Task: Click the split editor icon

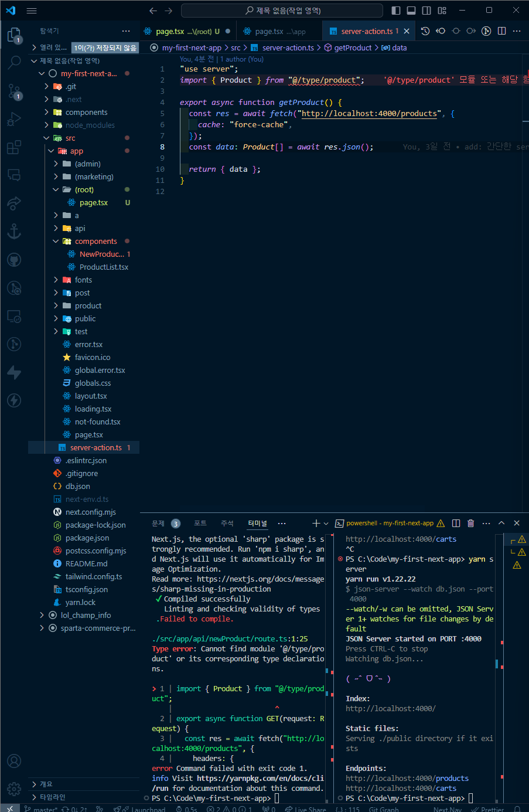Action: tap(501, 31)
